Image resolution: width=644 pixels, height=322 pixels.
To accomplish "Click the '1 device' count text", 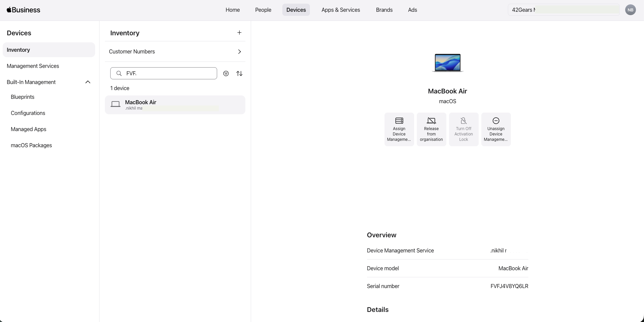I will [120, 88].
